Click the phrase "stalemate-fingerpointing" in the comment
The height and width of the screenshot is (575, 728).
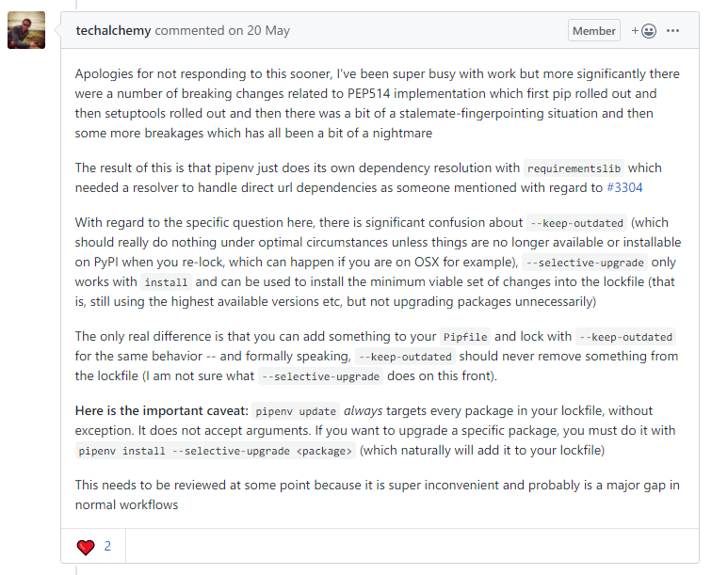(493, 113)
